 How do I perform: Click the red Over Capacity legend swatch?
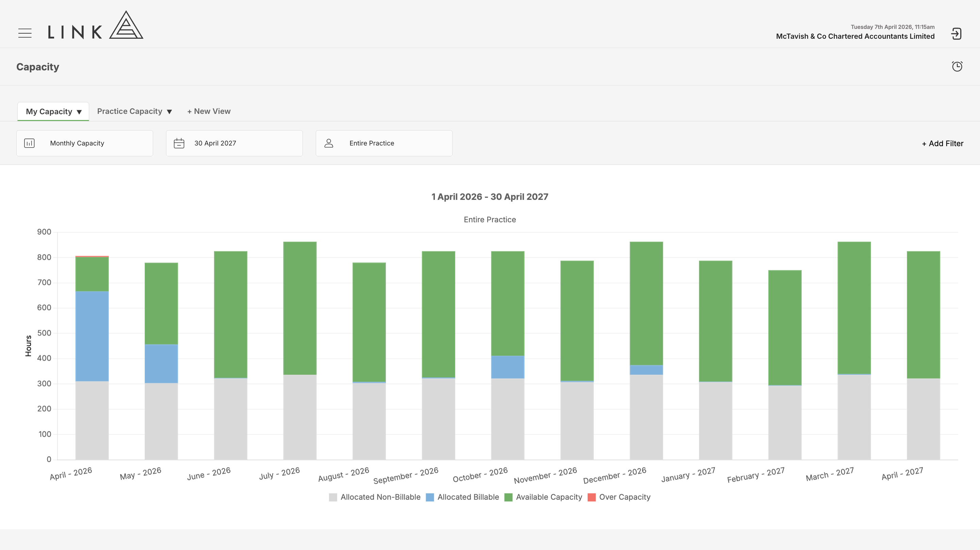(592, 497)
